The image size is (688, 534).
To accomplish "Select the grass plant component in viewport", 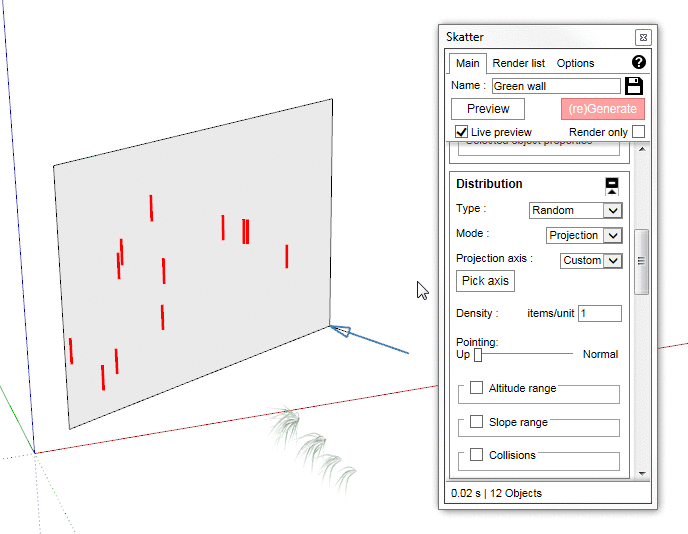I will [x=308, y=439].
